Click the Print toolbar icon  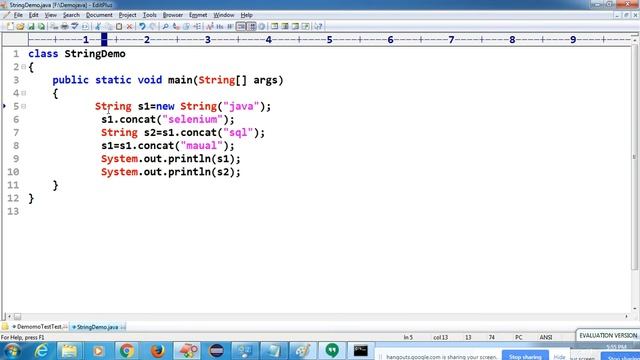[64, 27]
